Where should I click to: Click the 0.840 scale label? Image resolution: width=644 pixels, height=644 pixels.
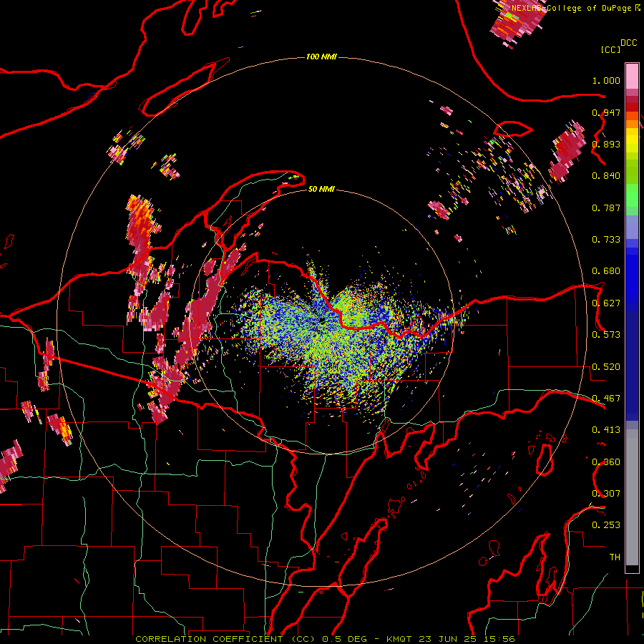(x=606, y=176)
